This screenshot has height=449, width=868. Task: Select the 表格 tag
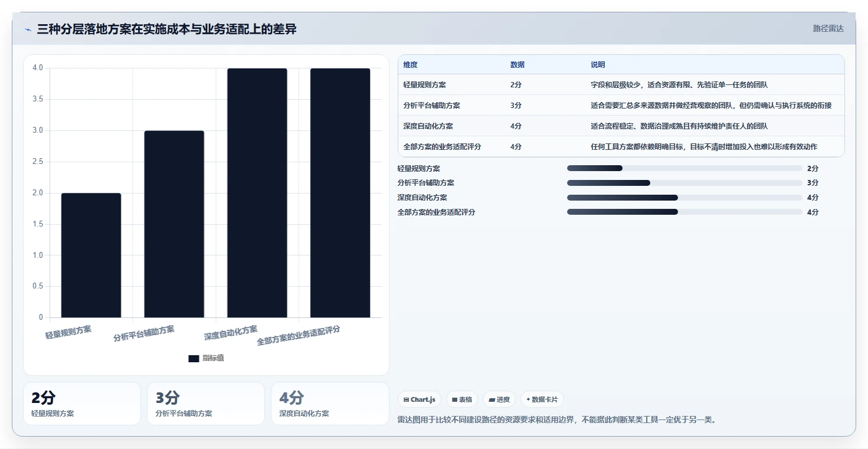[x=462, y=399]
